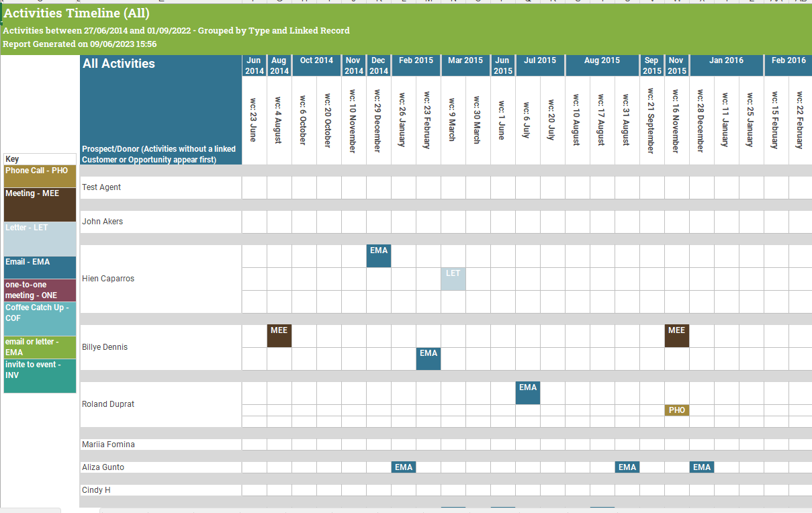Select the wc: 16 November week header

(677, 121)
